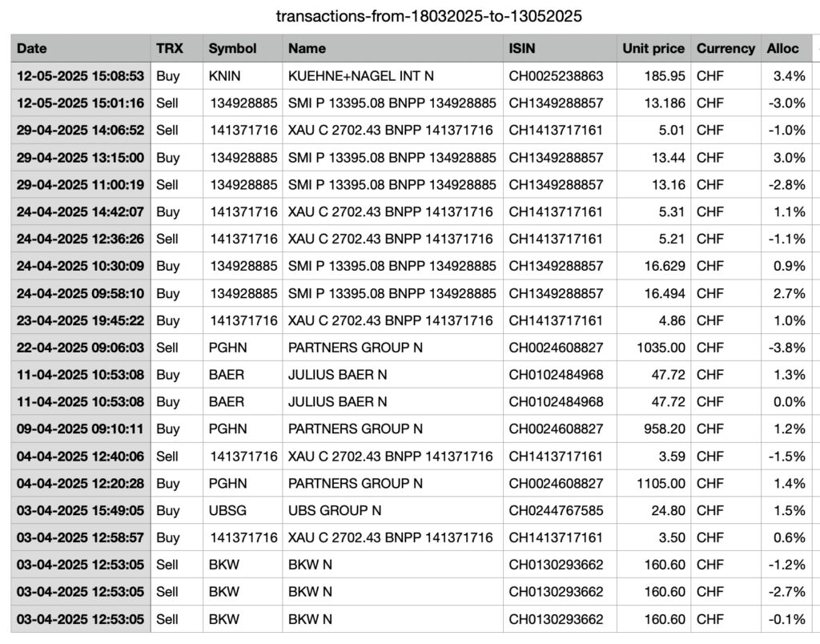This screenshot has width=820, height=644.
Task: Select unit price 3.59
Action: point(653,457)
